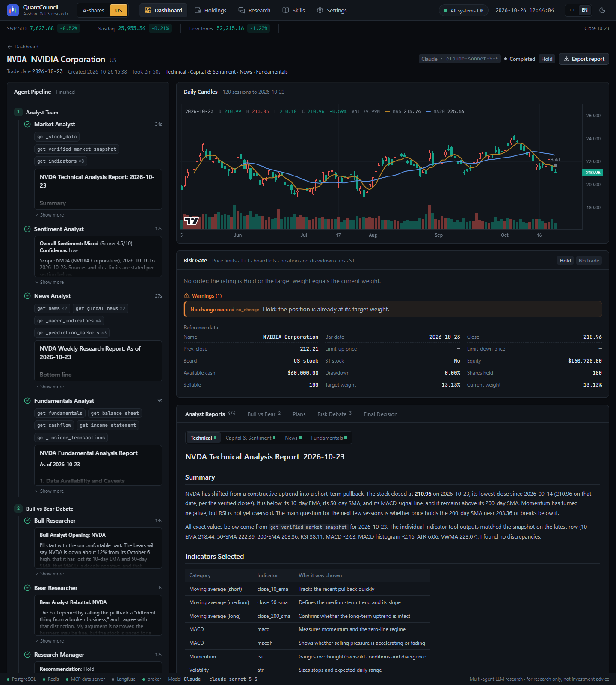This screenshot has height=685, width=616.
Task: Select the EN language option
Action: click(584, 10)
